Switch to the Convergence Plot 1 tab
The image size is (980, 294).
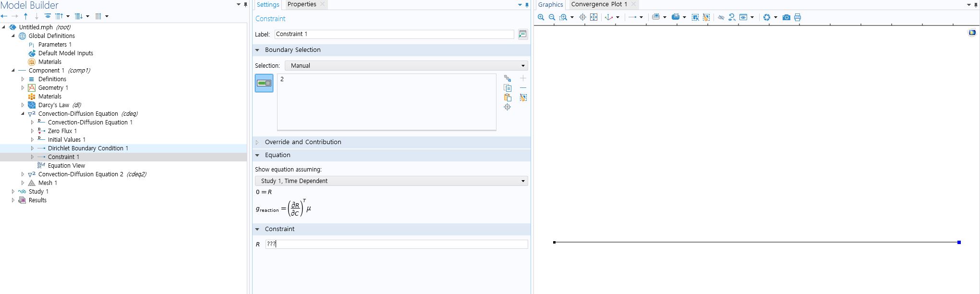point(599,4)
